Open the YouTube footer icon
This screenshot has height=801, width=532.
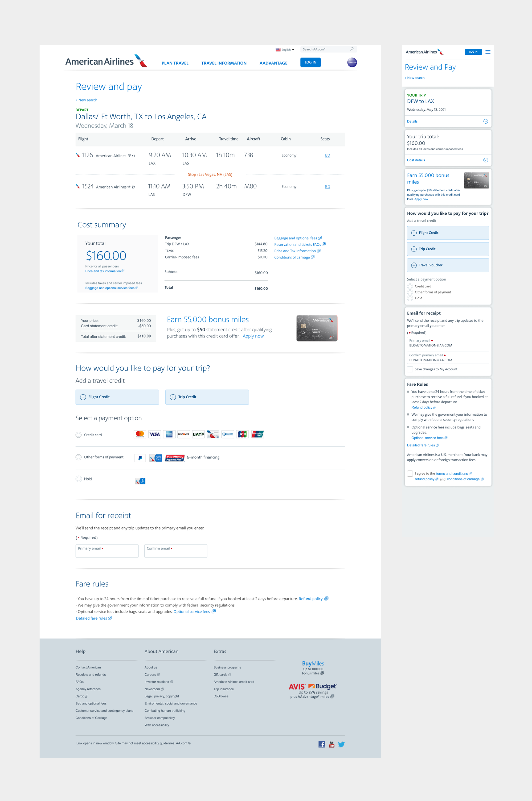331,744
